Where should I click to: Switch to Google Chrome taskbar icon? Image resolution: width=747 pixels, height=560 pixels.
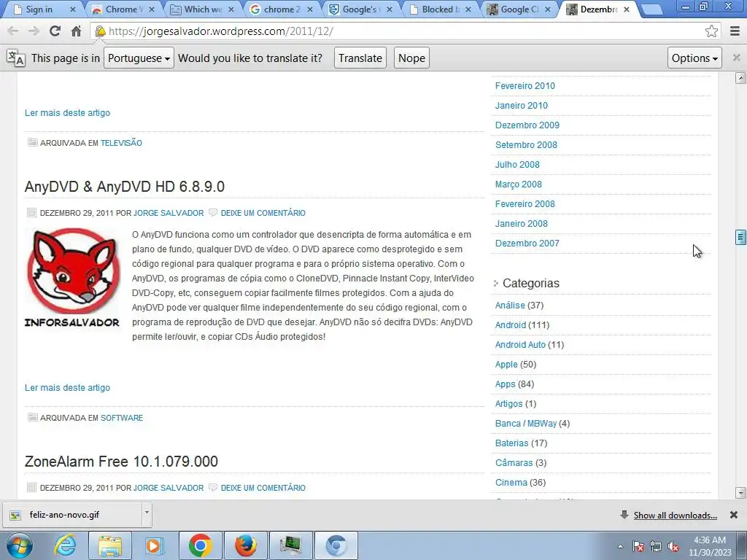[200, 545]
